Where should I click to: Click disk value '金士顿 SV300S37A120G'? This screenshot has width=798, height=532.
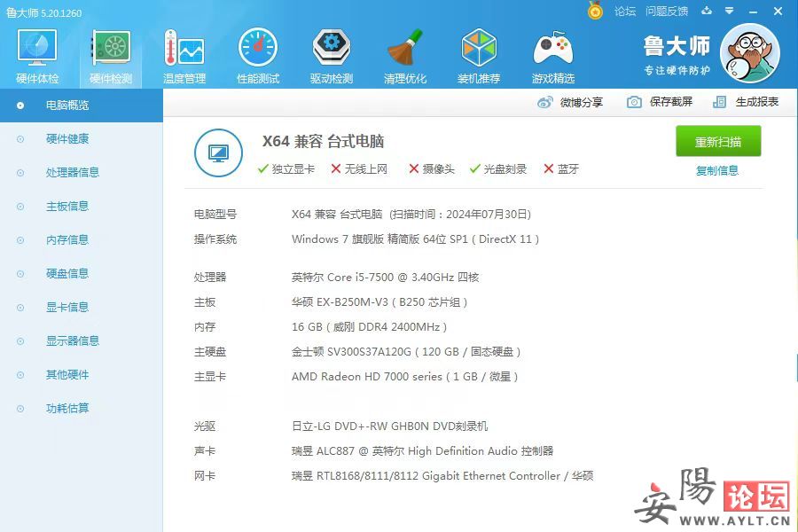click(x=351, y=352)
